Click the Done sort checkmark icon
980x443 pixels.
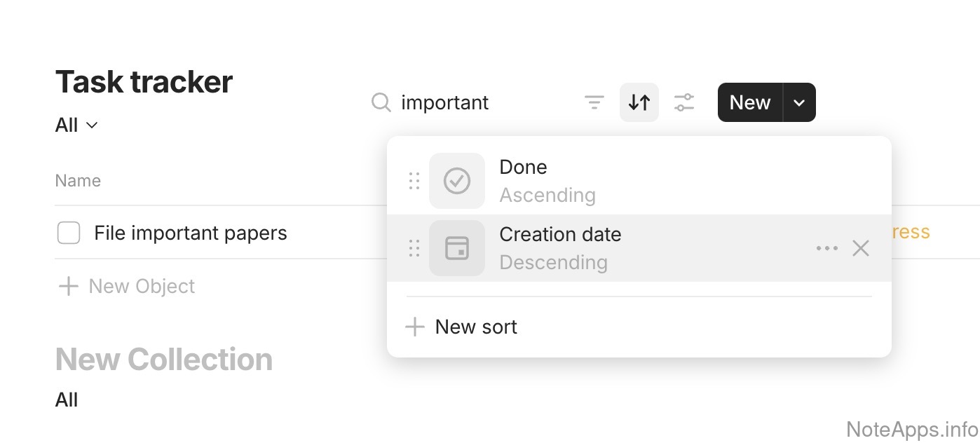click(x=457, y=181)
